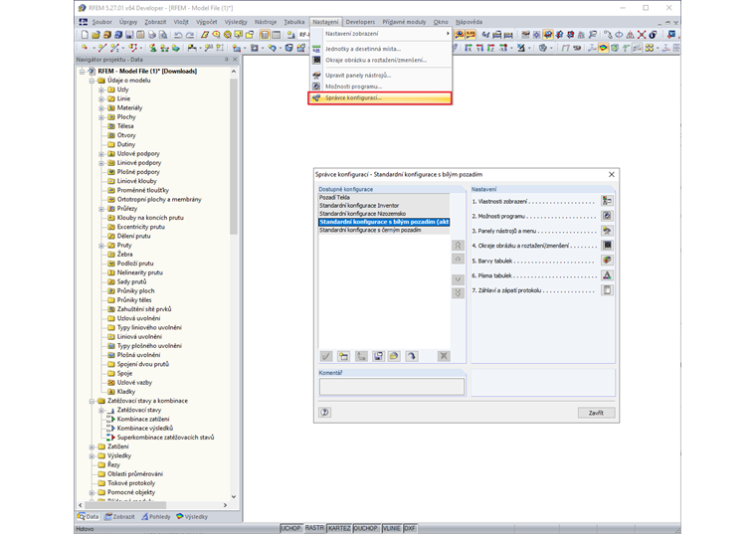Expand the Plochy tree node

[x=101, y=117]
